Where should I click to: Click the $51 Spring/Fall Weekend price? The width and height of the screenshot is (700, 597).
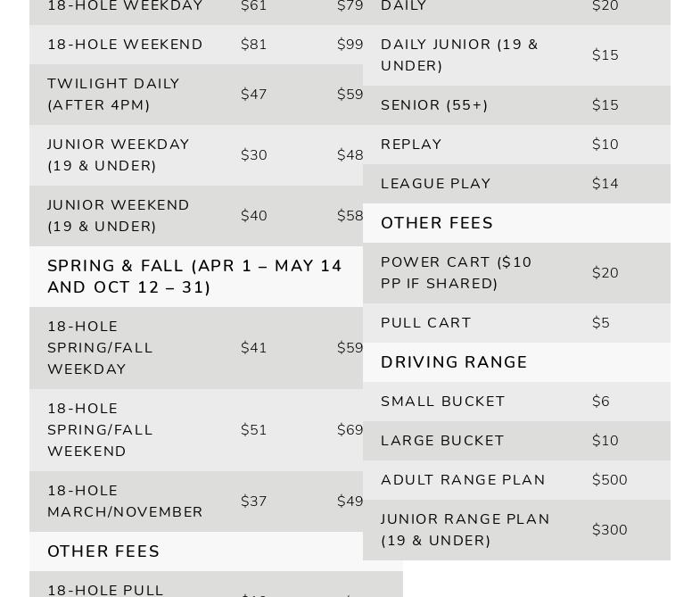pyautogui.click(x=254, y=430)
